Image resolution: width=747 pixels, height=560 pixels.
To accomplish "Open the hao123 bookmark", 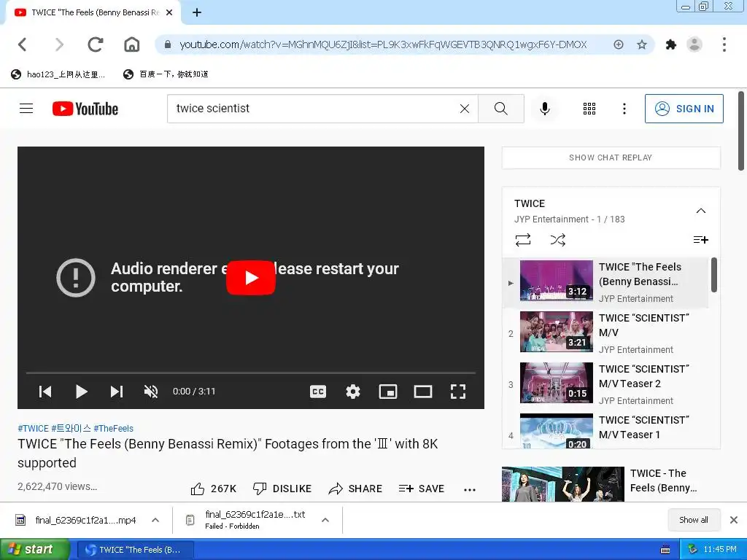I will [58, 74].
